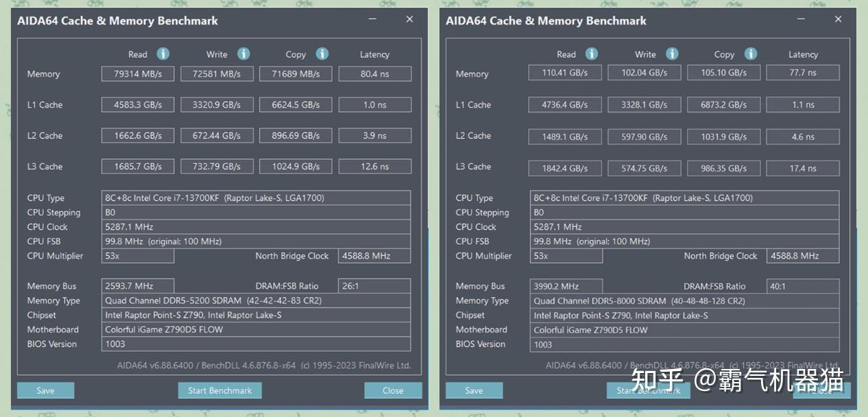
Task: Click Memory Copy value 105.10 GB/s
Action: coord(724,72)
